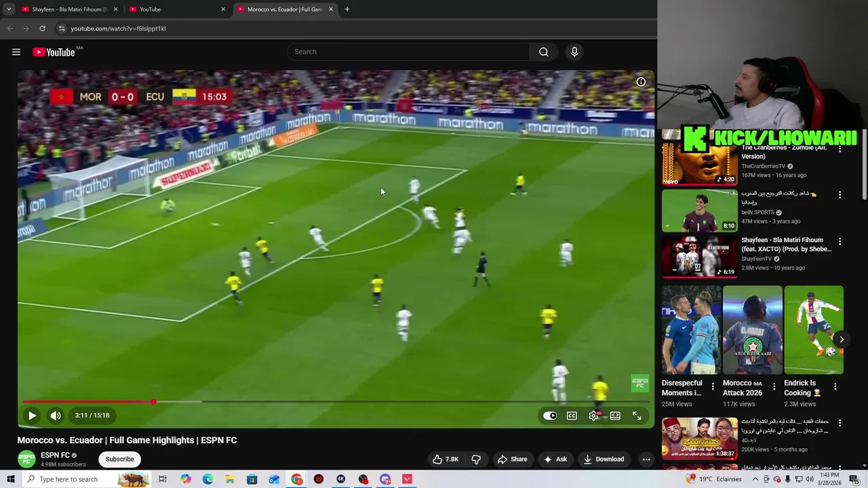Open the beIN SPORTS video thumbnail
The width and height of the screenshot is (868, 488).
point(699,211)
